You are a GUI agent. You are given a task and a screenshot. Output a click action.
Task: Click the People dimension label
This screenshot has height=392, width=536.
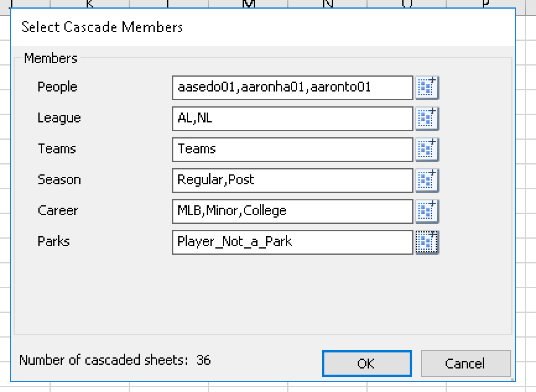pos(58,87)
